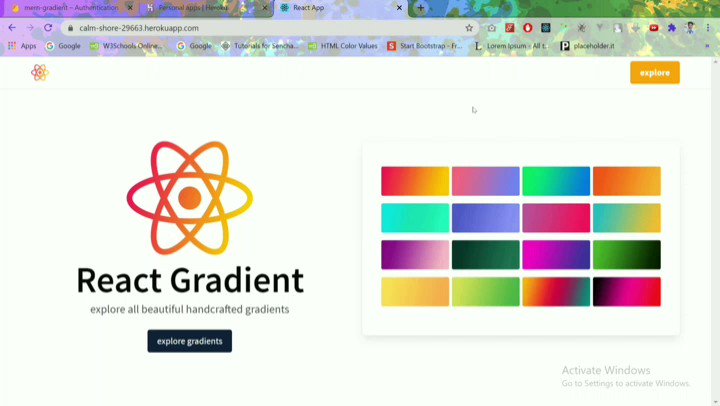Select the teal-to-gold gradient swatch
This screenshot has height=406, width=720.
pyautogui.click(x=627, y=218)
